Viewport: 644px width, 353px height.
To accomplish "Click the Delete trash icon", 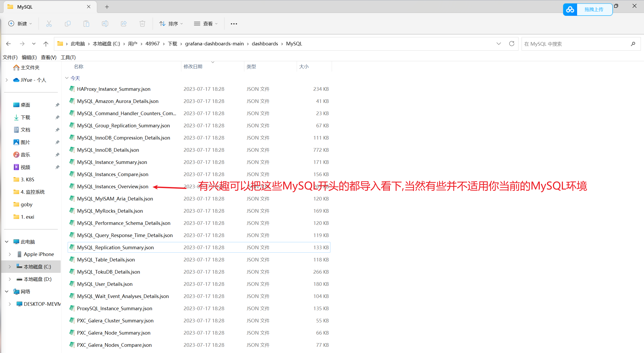I will pyautogui.click(x=142, y=24).
